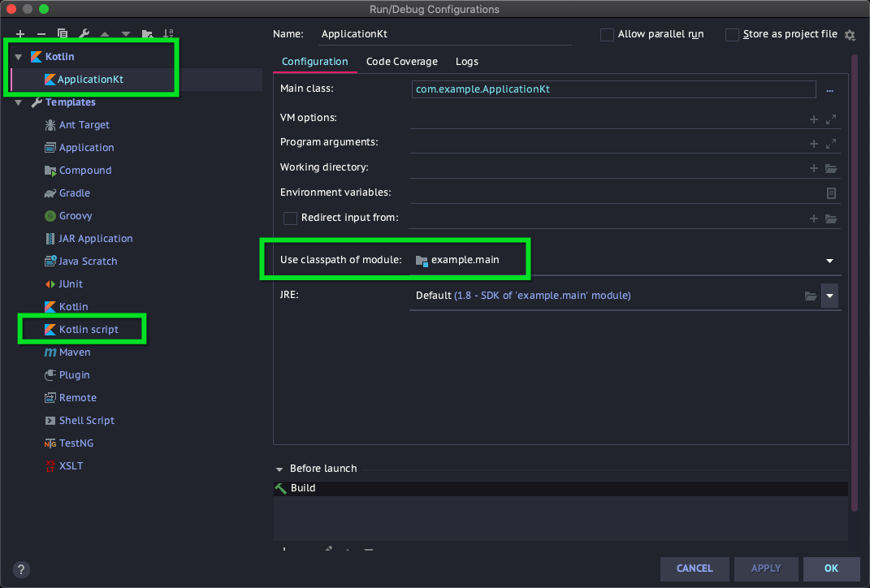The image size is (870, 588).
Task: Open the Use classpath of module dropdown
Action: [829, 261]
